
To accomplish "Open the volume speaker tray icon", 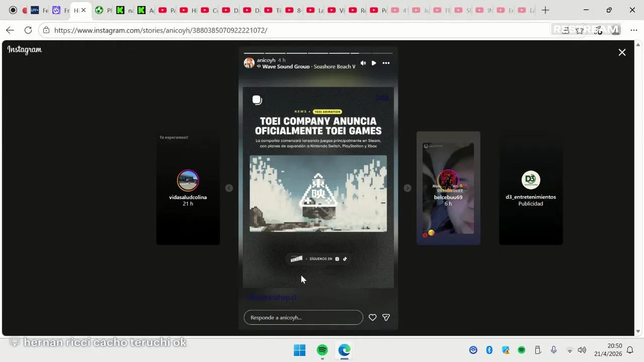I will pos(582,350).
